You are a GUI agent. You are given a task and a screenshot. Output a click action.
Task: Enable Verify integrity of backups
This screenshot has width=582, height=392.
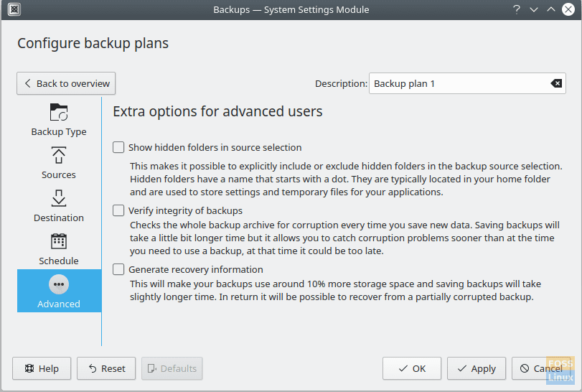(118, 210)
